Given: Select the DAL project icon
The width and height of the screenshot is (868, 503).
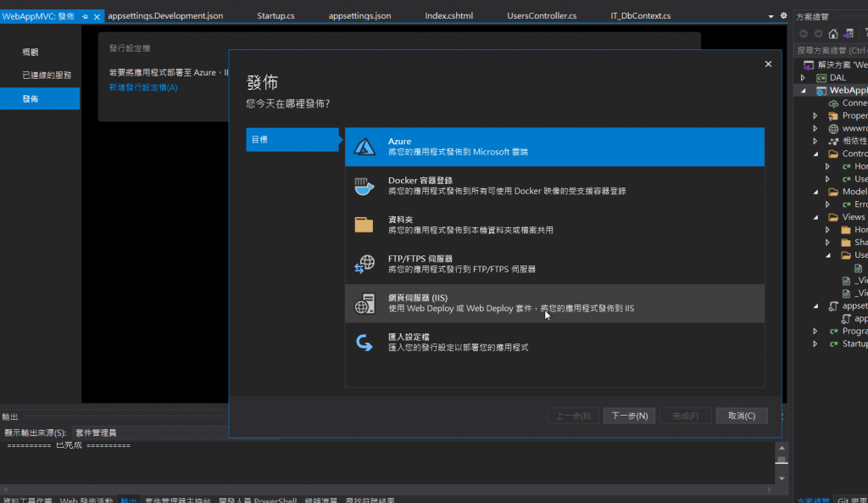Looking at the screenshot, I should pos(821,77).
